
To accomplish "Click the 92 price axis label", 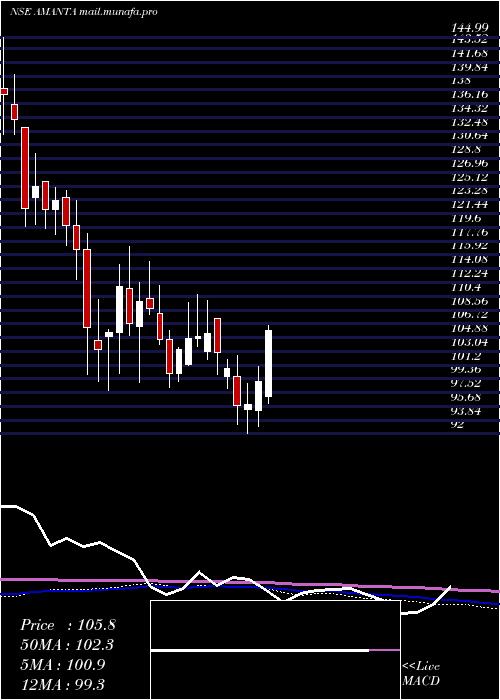I will [x=458, y=424].
